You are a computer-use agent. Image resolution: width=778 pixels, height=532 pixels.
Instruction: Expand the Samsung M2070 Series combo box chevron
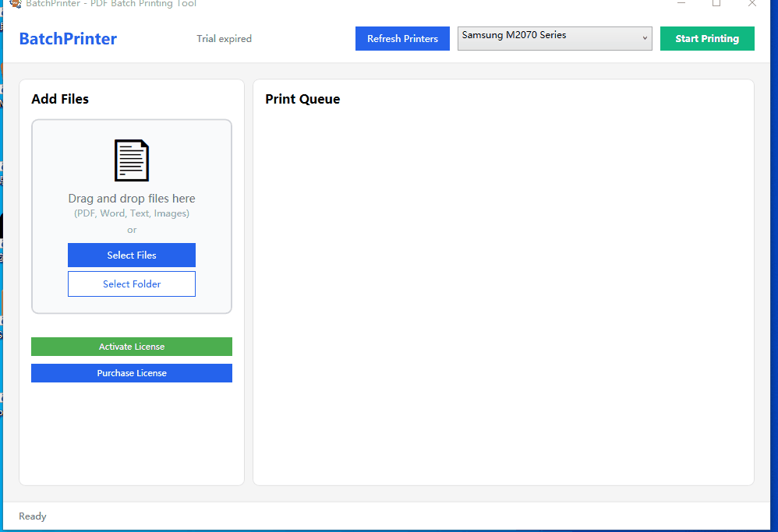pos(644,38)
